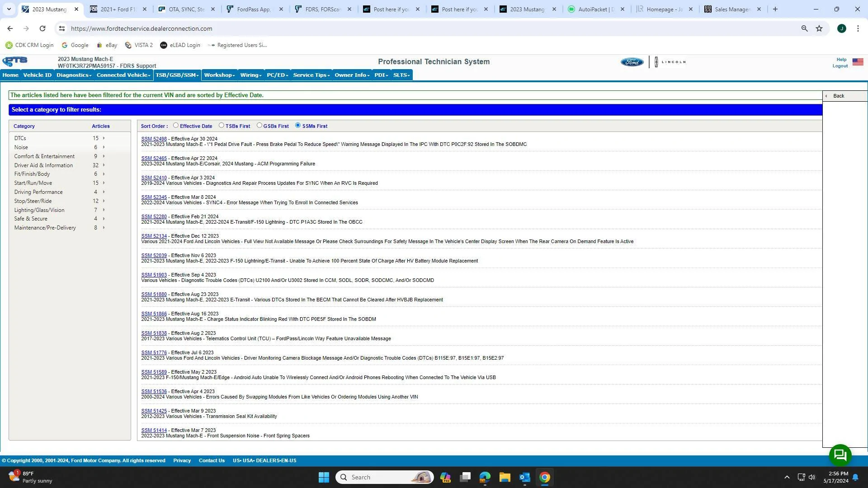Expand Driver Aid & Information arrow

104,165
